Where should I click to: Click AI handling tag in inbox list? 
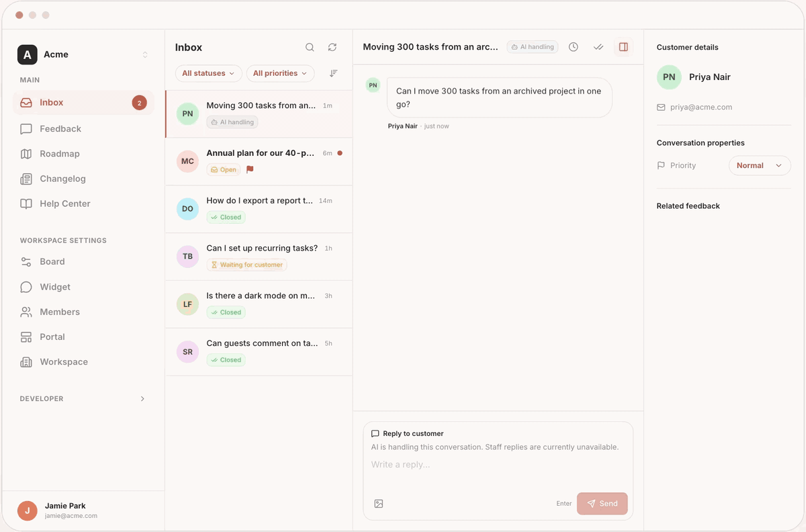pos(232,122)
